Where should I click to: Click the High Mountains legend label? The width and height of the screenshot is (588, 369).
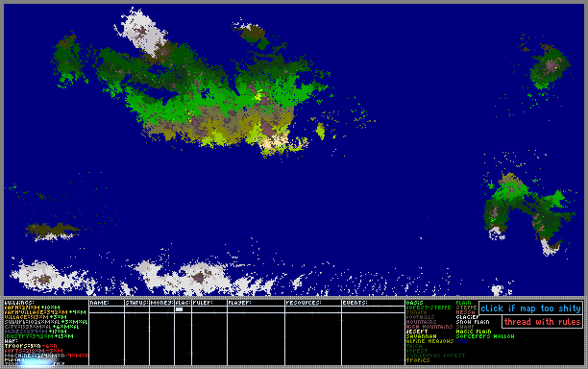tap(429, 327)
